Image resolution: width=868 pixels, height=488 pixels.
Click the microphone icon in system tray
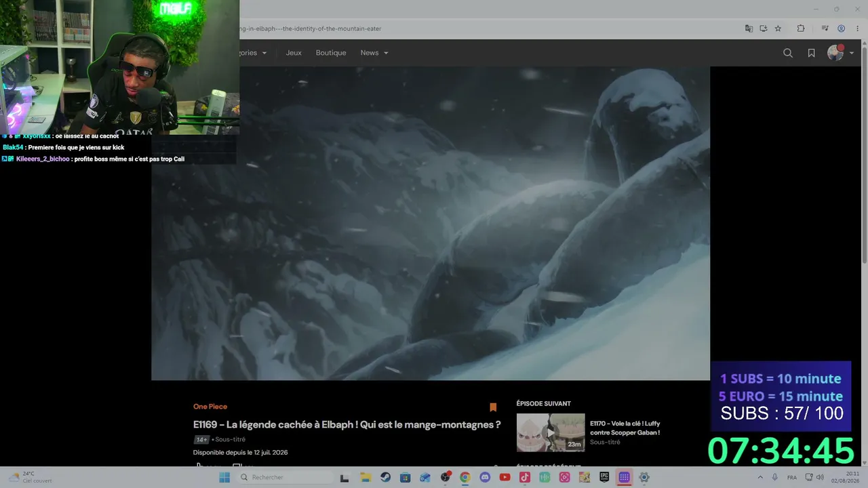click(775, 477)
